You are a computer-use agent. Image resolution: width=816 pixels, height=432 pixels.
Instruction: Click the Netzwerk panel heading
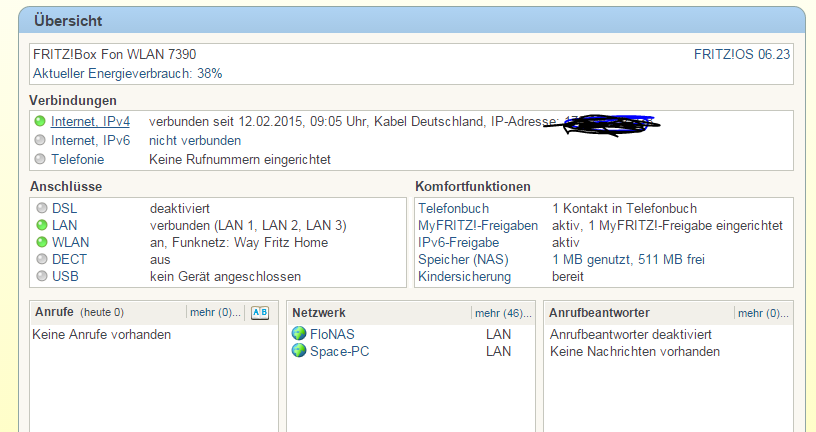(x=318, y=313)
